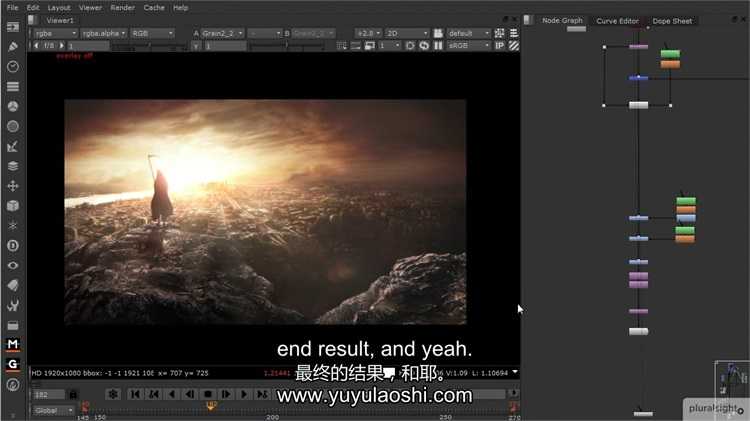Open the M plugin toolbar icon
This screenshot has height=421, width=750.
13,344
